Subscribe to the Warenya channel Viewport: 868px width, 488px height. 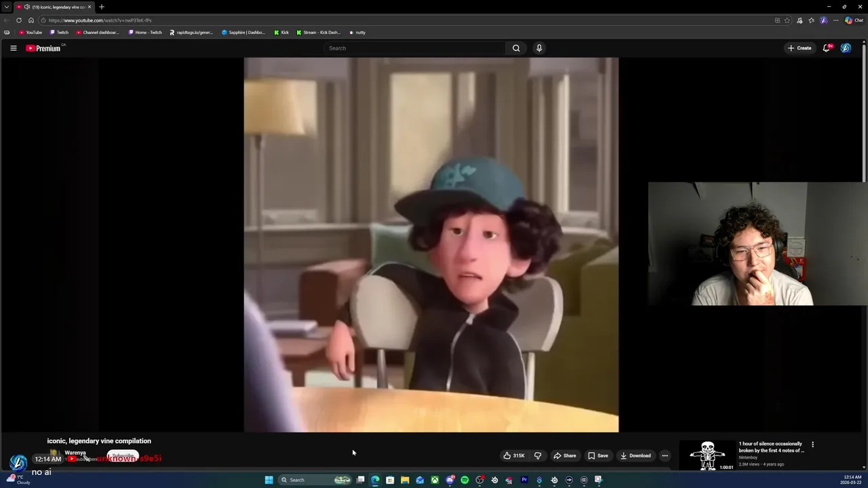tap(123, 455)
